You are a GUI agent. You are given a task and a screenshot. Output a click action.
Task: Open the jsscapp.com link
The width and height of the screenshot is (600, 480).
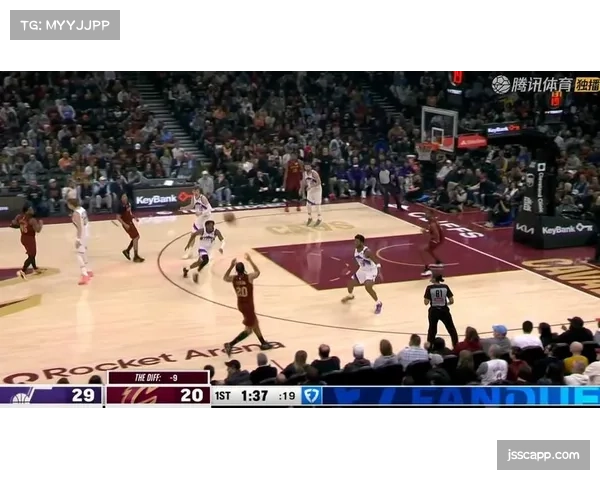click(543, 455)
